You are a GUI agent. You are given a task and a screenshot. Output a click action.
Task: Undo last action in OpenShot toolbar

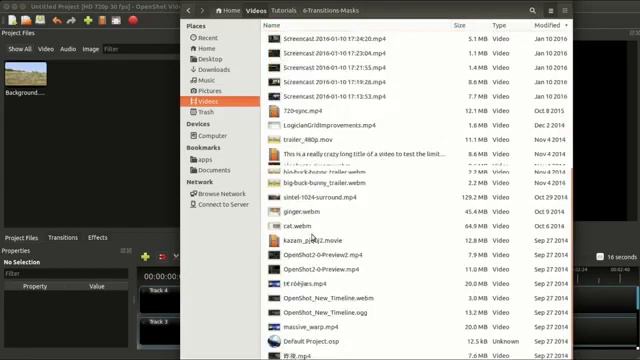57,20
